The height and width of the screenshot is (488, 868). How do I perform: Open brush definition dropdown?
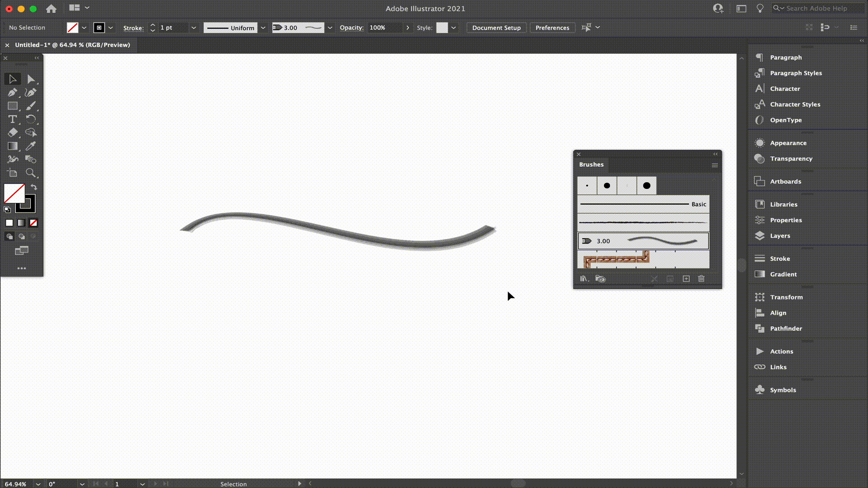pyautogui.click(x=330, y=28)
